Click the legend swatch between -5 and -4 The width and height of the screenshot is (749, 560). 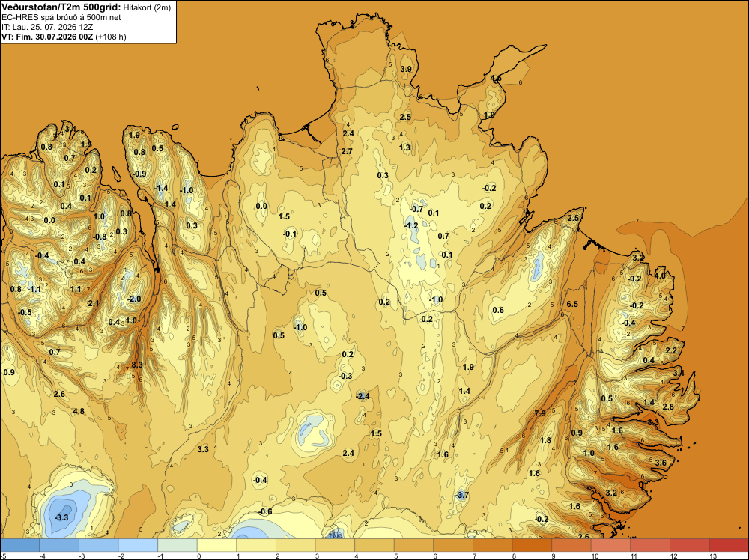pyautogui.click(x=19, y=545)
